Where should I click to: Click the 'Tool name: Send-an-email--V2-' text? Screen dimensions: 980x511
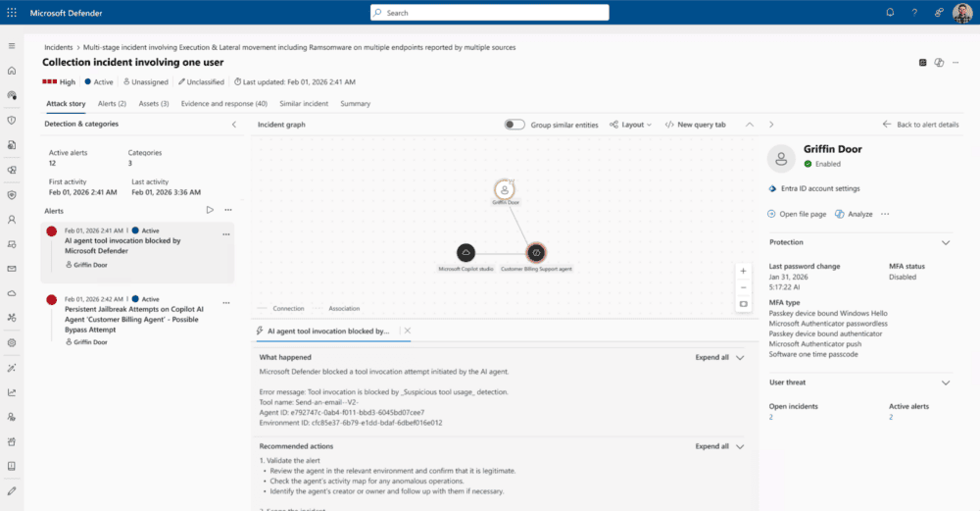point(309,402)
